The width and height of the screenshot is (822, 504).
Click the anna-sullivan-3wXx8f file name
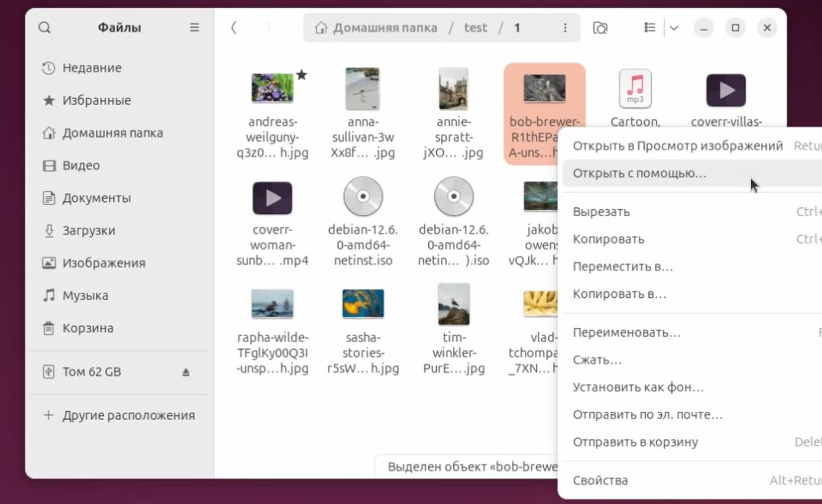tap(362, 138)
